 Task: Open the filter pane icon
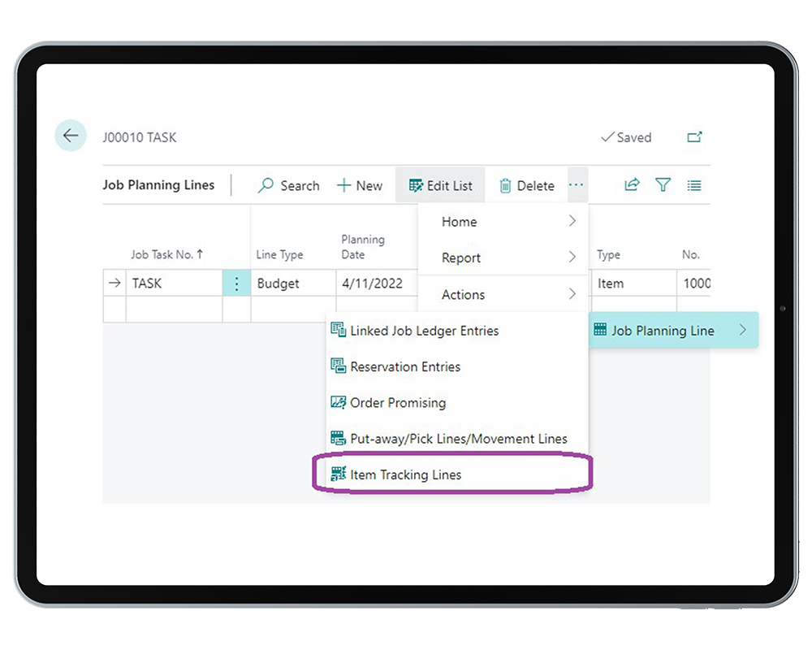tap(663, 185)
